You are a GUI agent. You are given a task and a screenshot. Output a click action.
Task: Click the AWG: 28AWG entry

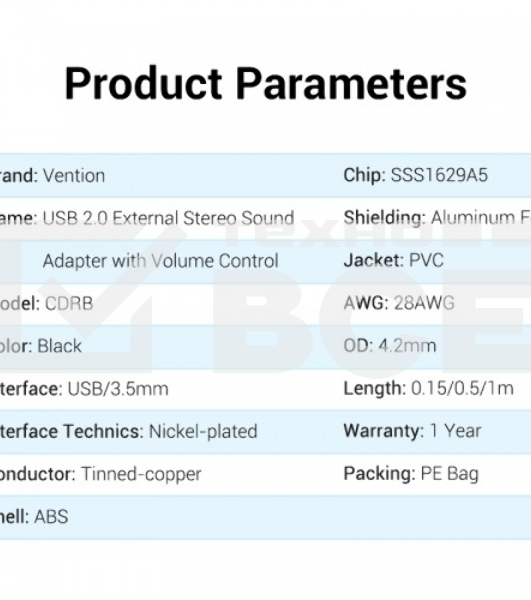[x=399, y=303]
